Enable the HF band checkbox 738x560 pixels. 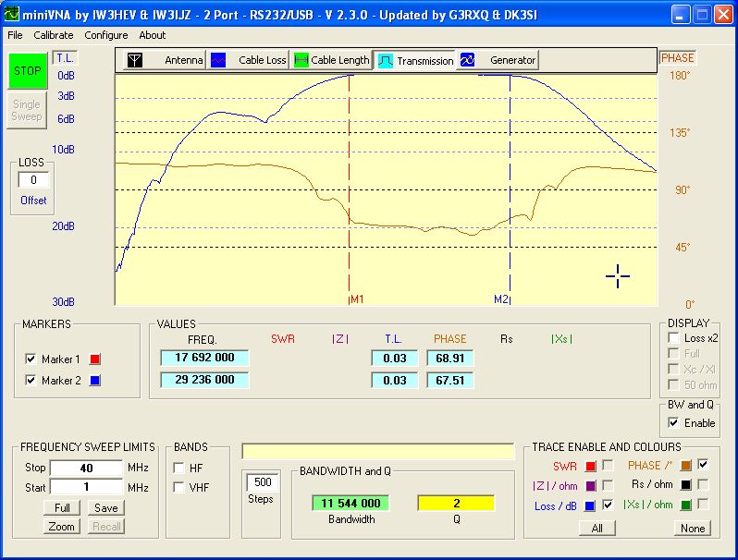178,468
